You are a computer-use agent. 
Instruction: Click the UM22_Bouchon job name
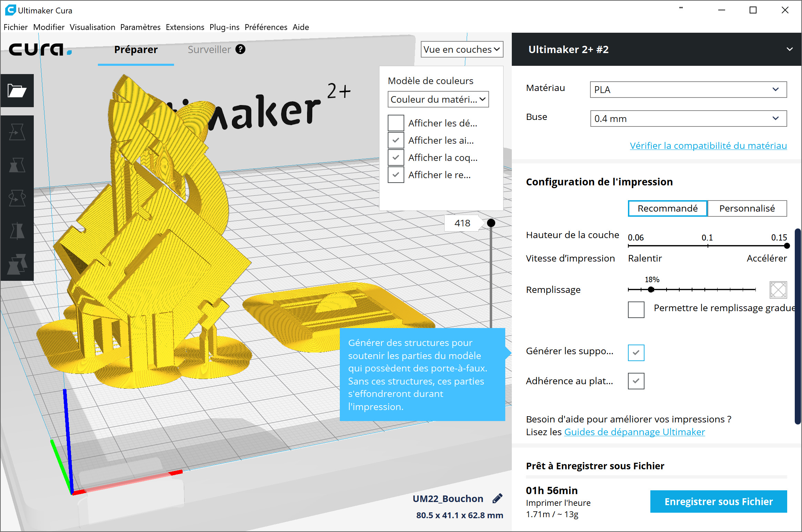click(448, 499)
